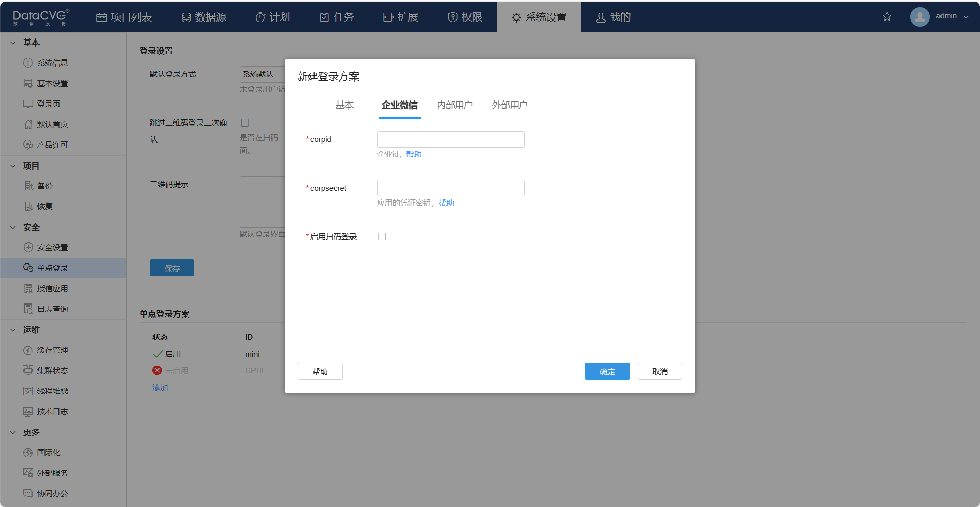This screenshot has height=507, width=980.
Task: Confirm the new login scheme with 确定
Action: (607, 371)
